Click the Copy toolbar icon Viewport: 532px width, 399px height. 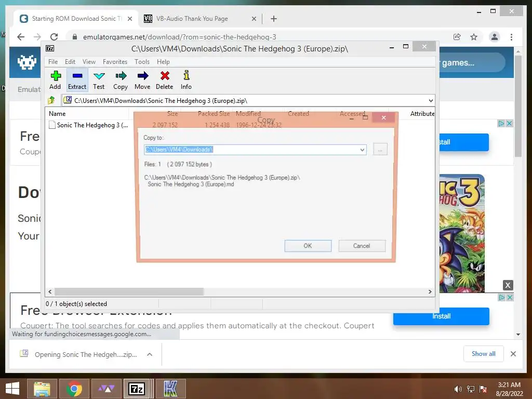pos(121,80)
